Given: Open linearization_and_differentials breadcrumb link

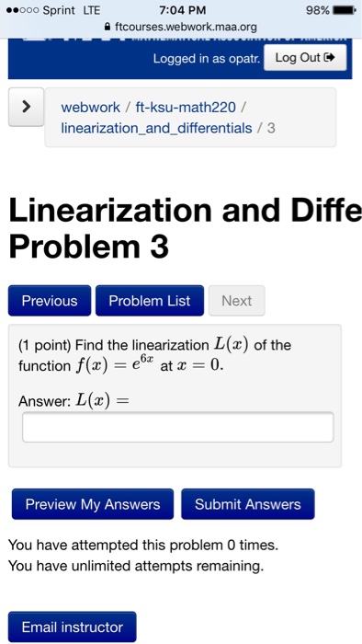Looking at the screenshot, I should tap(156, 128).
